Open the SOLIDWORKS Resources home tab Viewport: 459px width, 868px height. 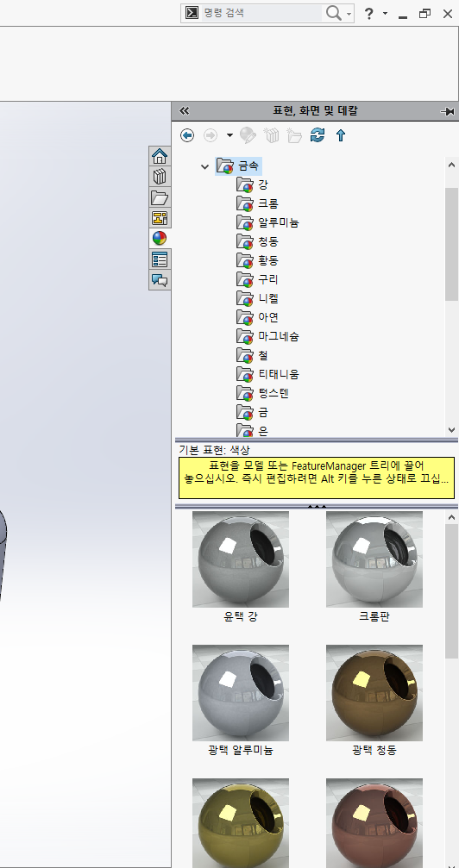[160, 157]
